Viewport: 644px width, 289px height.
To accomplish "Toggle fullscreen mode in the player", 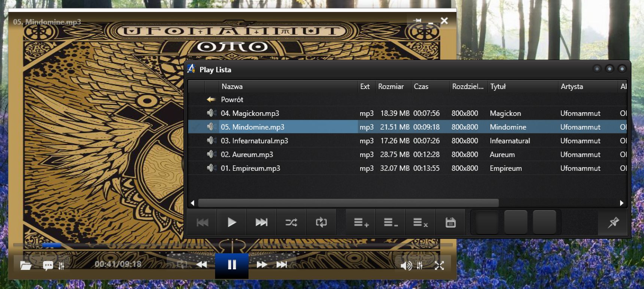I will pyautogui.click(x=439, y=266).
